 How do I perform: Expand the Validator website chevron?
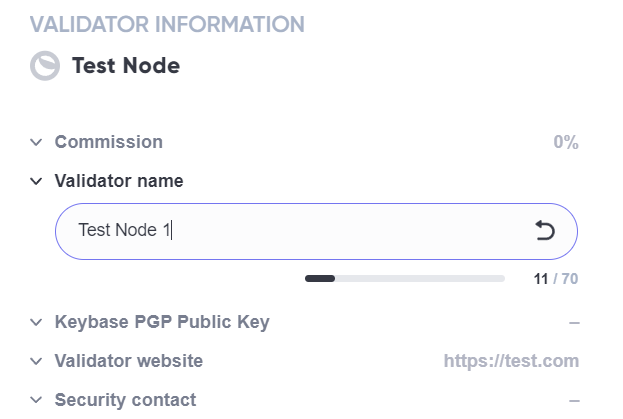37,361
